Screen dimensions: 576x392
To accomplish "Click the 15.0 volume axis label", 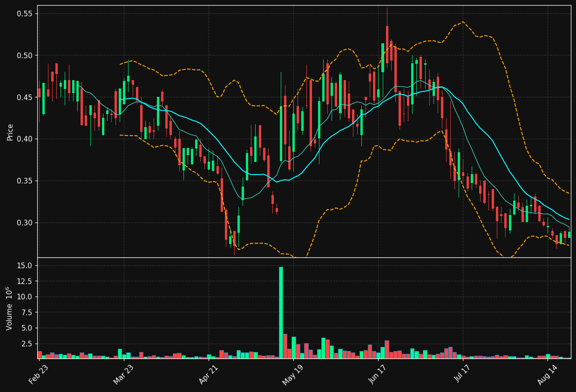I will 25,265.
